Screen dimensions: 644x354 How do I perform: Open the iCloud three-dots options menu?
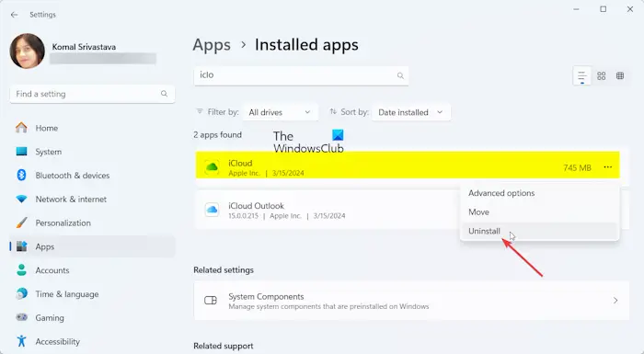tap(608, 167)
